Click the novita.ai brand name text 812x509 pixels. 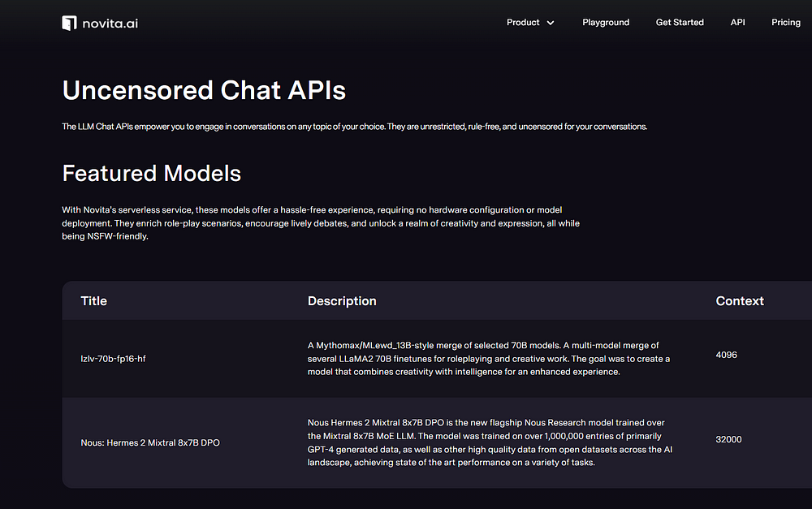[110, 23]
